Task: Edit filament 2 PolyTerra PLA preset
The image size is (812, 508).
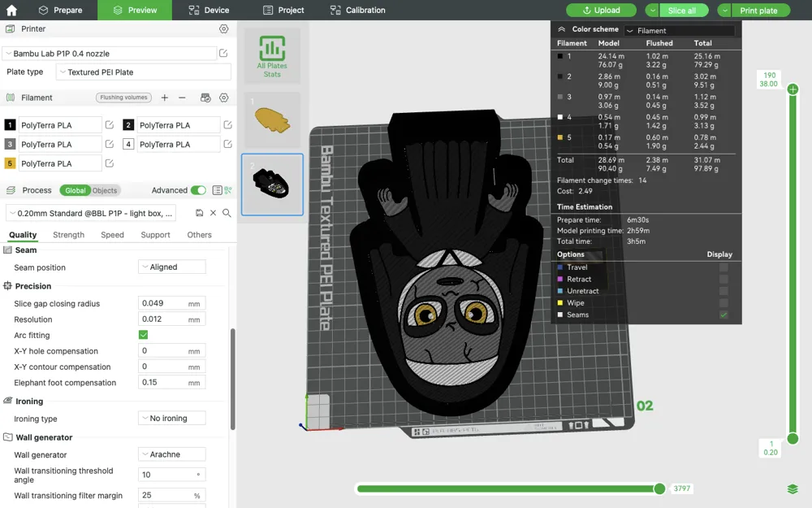Action: pos(227,125)
